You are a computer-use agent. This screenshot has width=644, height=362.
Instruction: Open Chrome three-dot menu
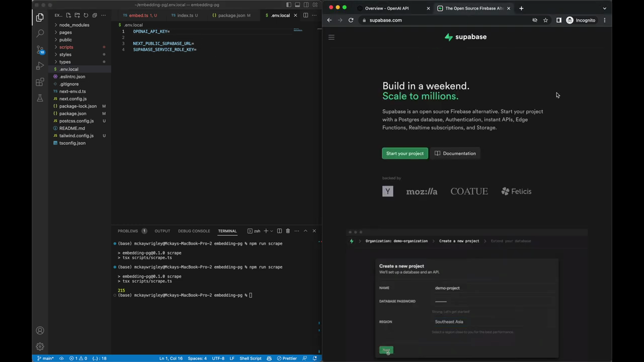tap(605, 20)
